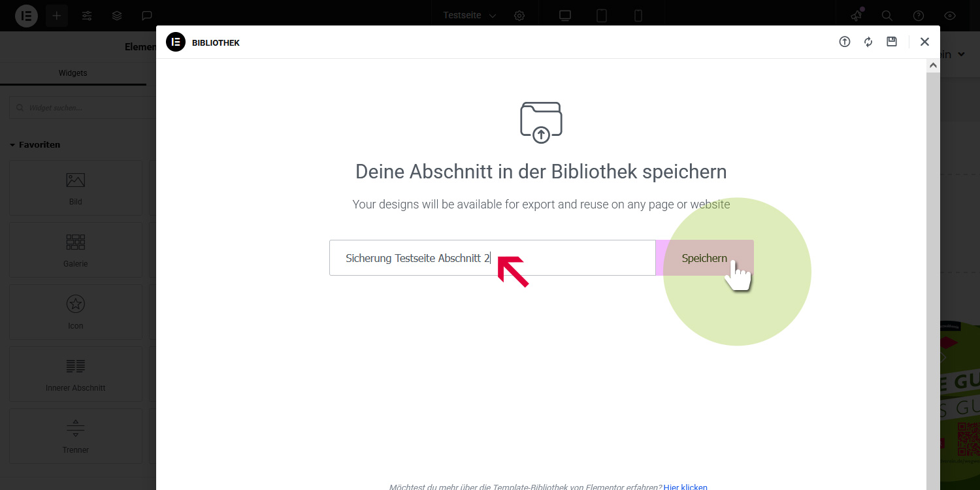
Task: Select the Widgets tab
Action: tap(73, 73)
